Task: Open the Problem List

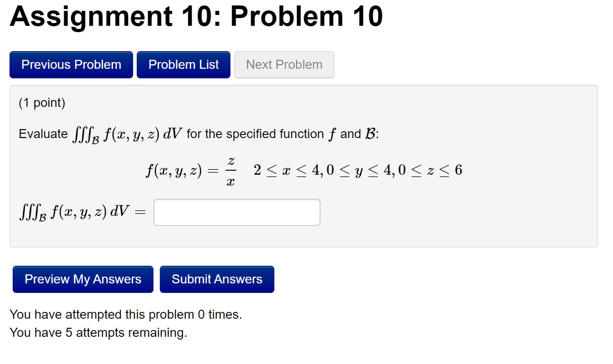Action: point(183,64)
